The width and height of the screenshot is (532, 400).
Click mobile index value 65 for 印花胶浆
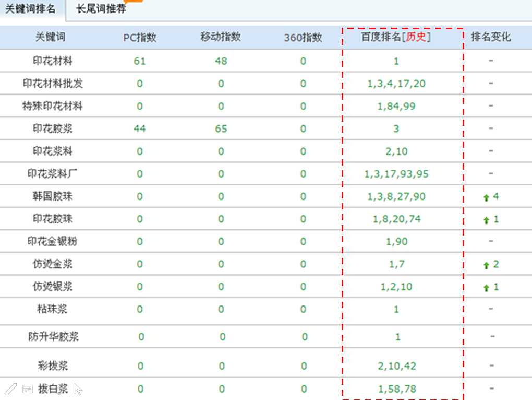click(x=221, y=128)
